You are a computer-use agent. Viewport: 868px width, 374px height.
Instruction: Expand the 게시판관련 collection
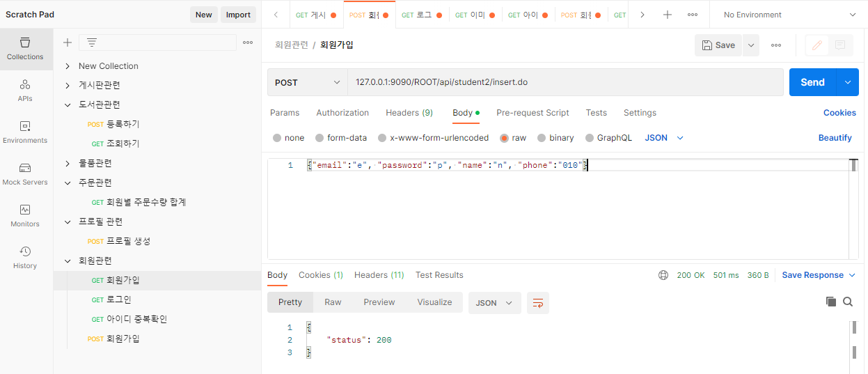click(68, 86)
